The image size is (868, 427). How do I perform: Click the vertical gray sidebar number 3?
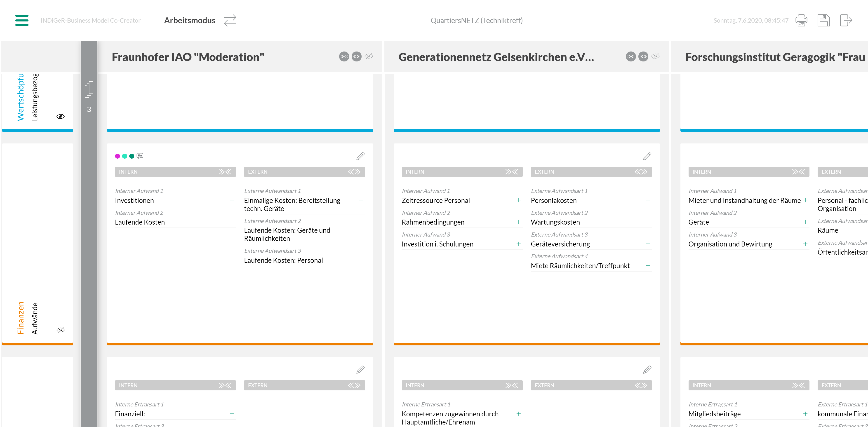click(x=89, y=109)
